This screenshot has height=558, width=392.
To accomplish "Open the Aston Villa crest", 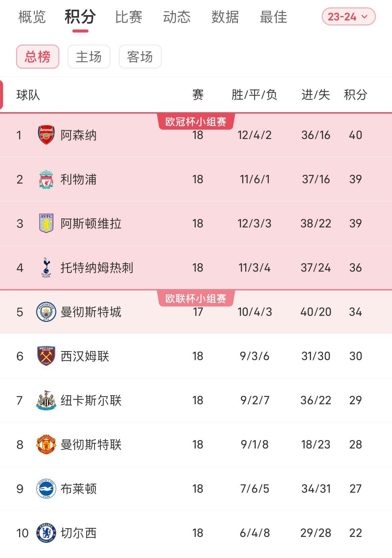I will 46,223.
